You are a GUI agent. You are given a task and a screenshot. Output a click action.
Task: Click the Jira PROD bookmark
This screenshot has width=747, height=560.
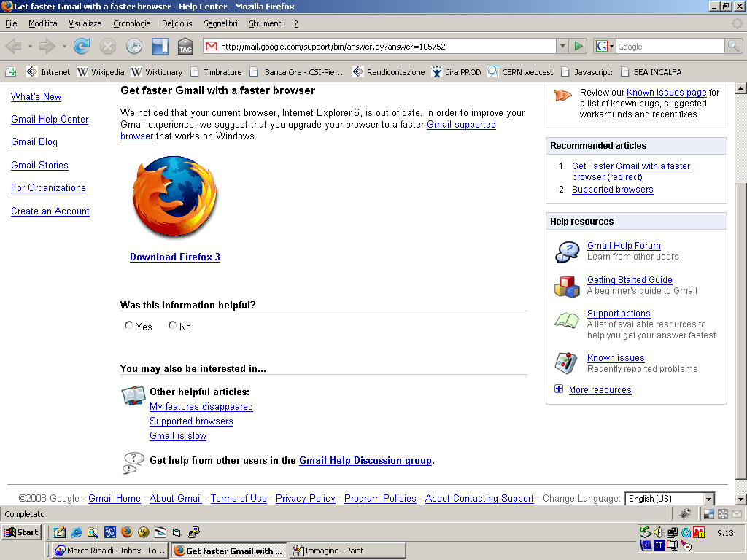(456, 72)
